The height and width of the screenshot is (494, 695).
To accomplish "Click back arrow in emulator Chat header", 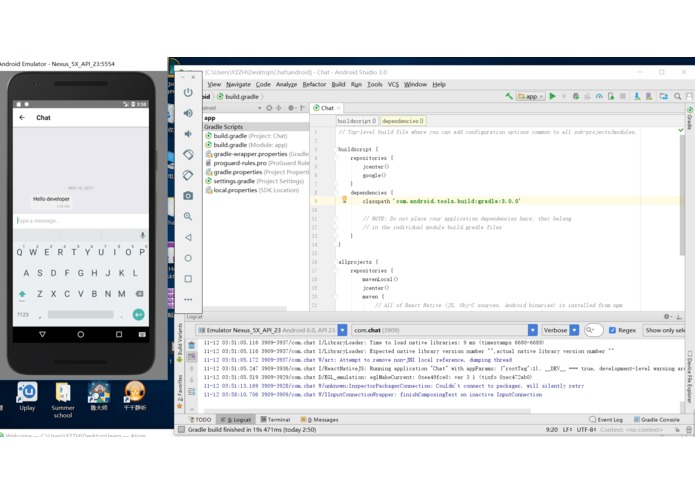I will point(22,117).
